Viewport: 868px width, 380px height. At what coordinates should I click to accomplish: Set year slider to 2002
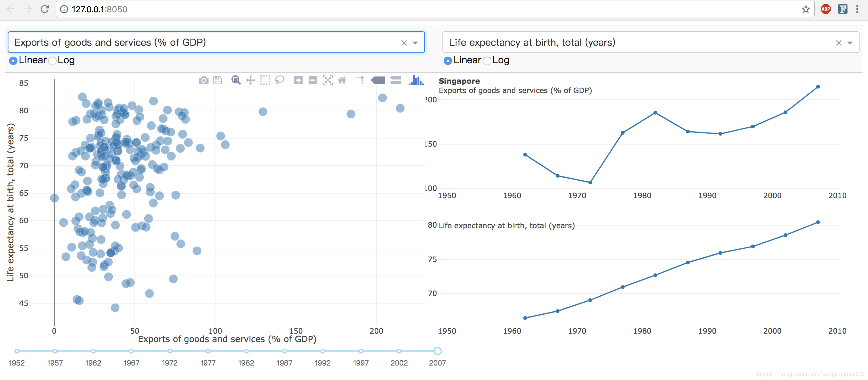point(399,351)
